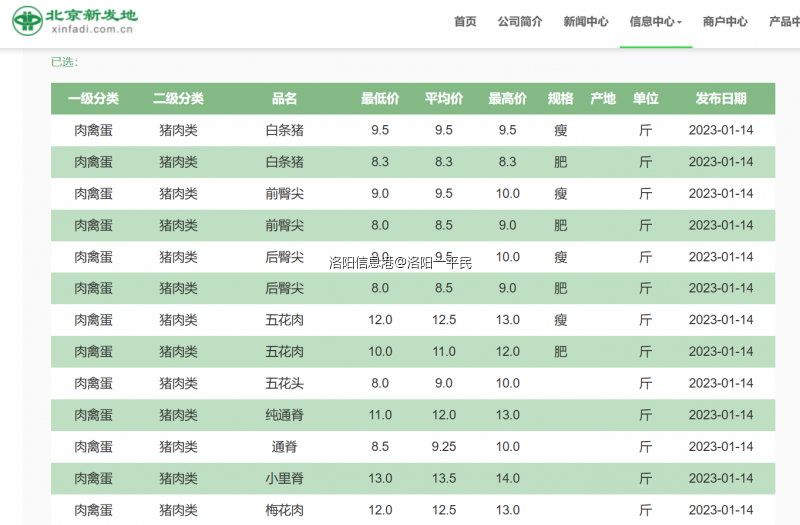The width and height of the screenshot is (800, 525).
Task: Click the Beijing Xinfadi logo
Action: [x=74, y=21]
